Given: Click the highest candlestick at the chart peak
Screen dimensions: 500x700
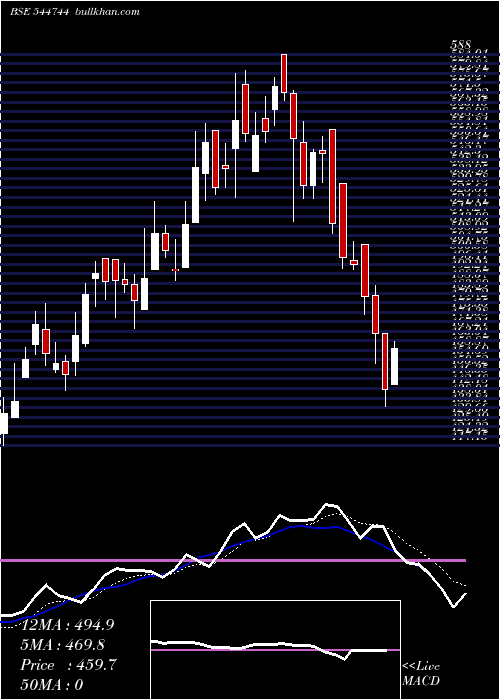Looking at the screenshot, I should point(284,77).
